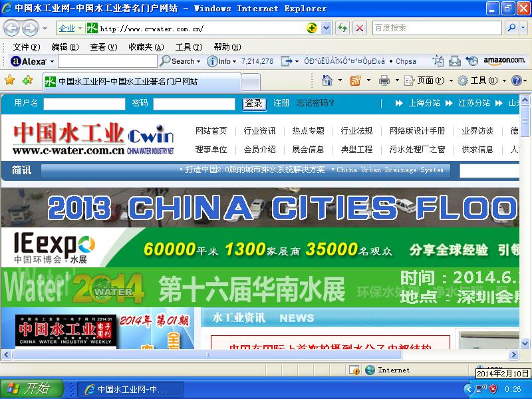The height and width of the screenshot is (399, 532).
Task: Click the browser Back arrow button
Action: coord(11,28)
